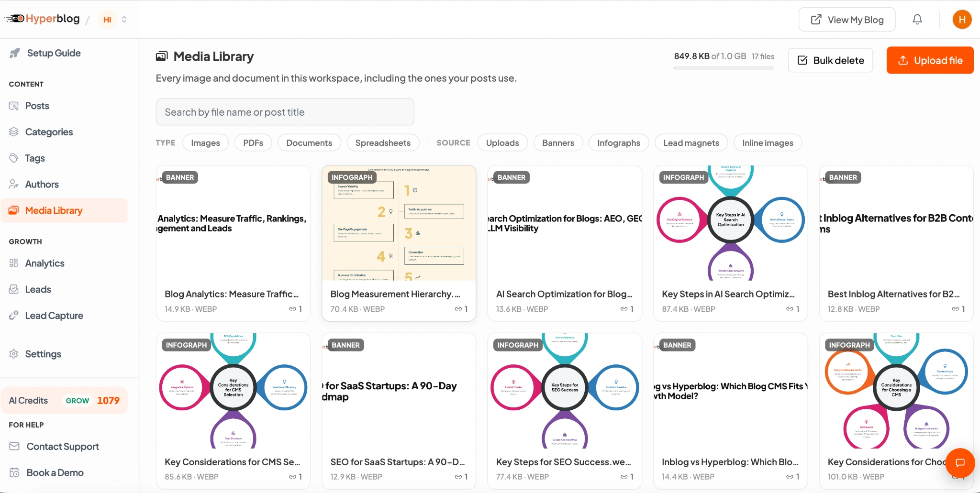Click the Authors person icon
Screen dimensions: 980x493
click(x=14, y=184)
